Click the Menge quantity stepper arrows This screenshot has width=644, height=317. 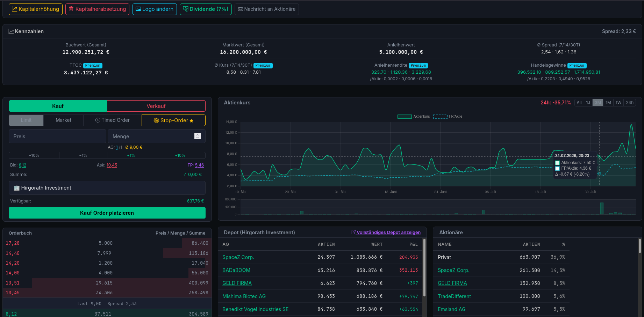(x=198, y=137)
